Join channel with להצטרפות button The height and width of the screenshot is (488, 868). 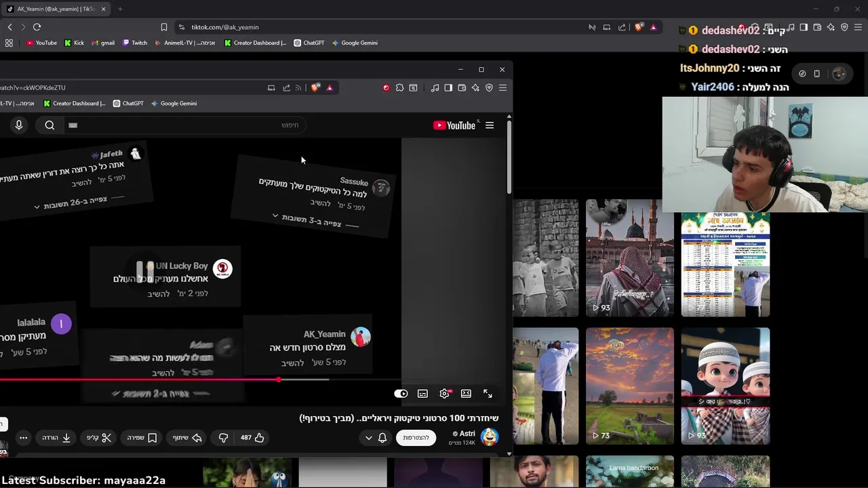pyautogui.click(x=416, y=438)
